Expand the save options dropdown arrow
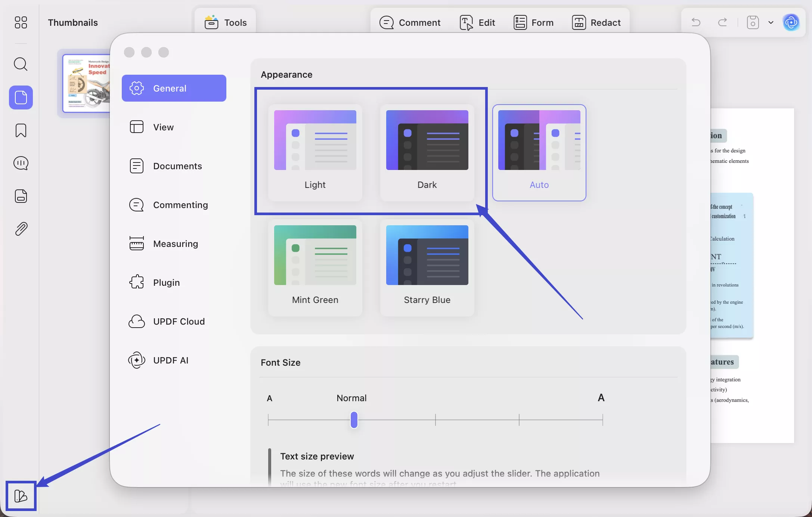The image size is (812, 517). 771,22
